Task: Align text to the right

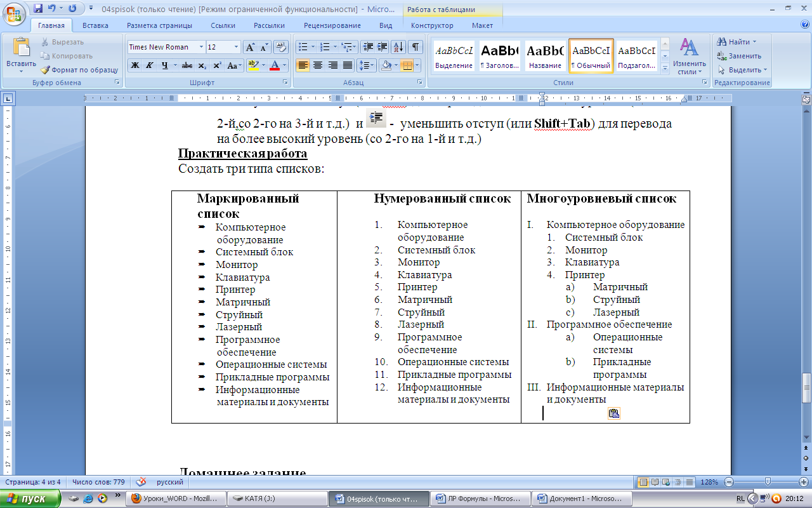Action: 332,65
